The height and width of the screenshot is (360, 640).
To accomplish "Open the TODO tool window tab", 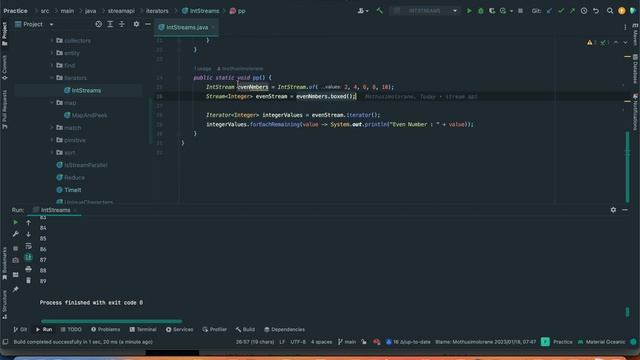I will 71,329.
